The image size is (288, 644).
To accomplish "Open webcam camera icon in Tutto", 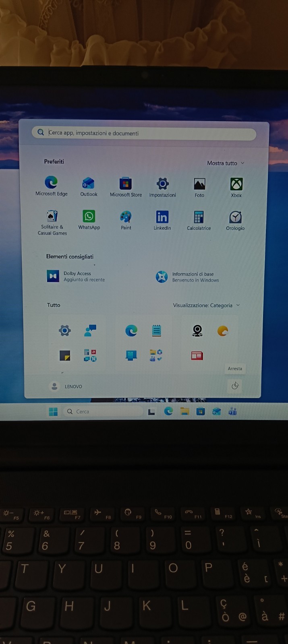I will coord(197,331).
